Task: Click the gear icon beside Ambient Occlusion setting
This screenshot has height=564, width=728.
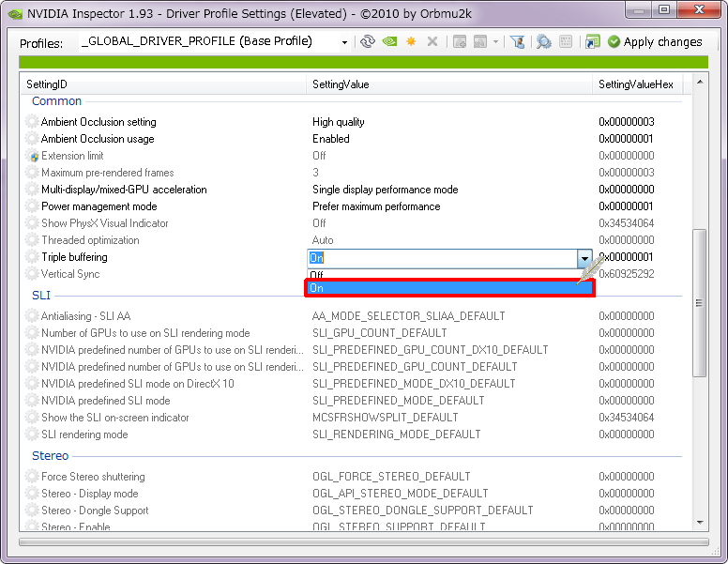Action: [x=32, y=122]
